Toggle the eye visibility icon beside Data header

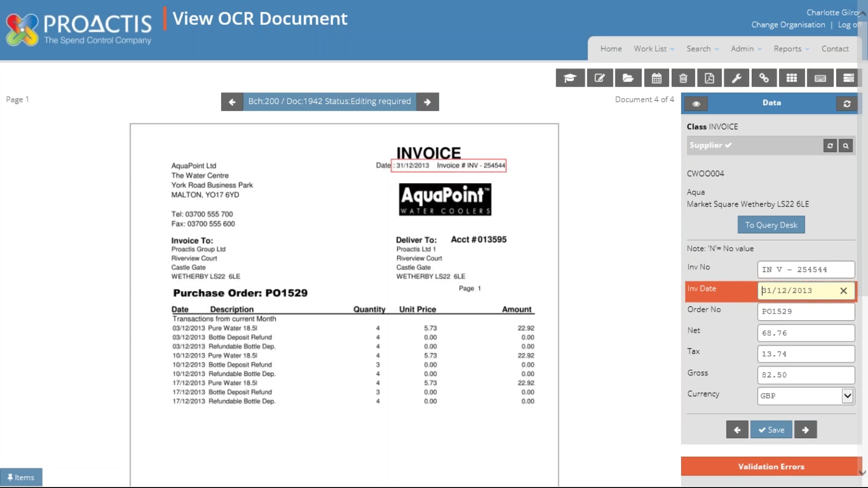696,103
